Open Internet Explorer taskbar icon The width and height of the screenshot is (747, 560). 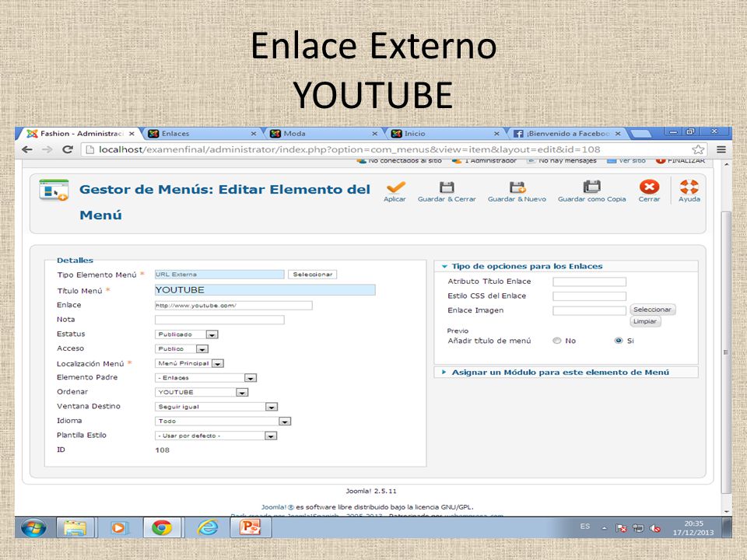pos(208,527)
